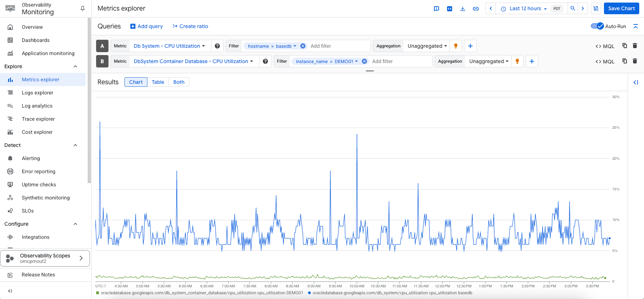
Task: Collapse the Detect section
Action: point(75,145)
